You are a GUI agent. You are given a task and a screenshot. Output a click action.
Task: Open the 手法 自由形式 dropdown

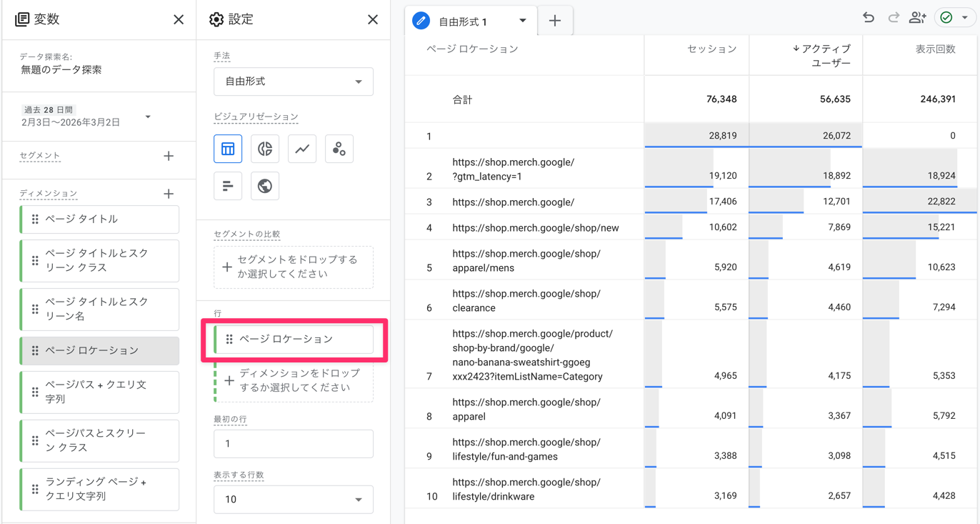point(293,81)
